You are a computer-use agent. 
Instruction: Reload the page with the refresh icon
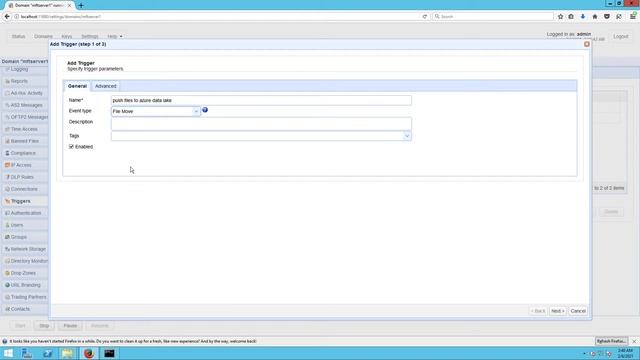(x=424, y=17)
